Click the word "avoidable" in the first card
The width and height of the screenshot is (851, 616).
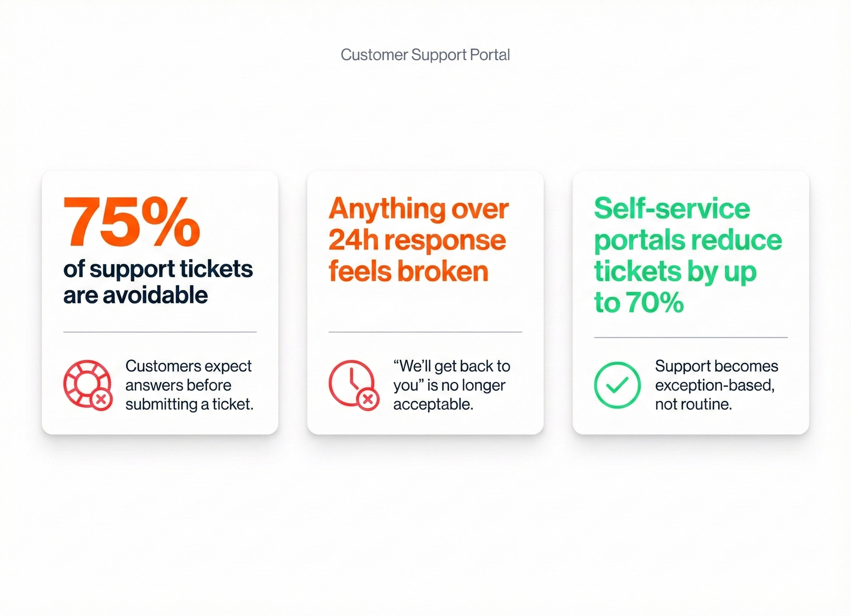[155, 295]
